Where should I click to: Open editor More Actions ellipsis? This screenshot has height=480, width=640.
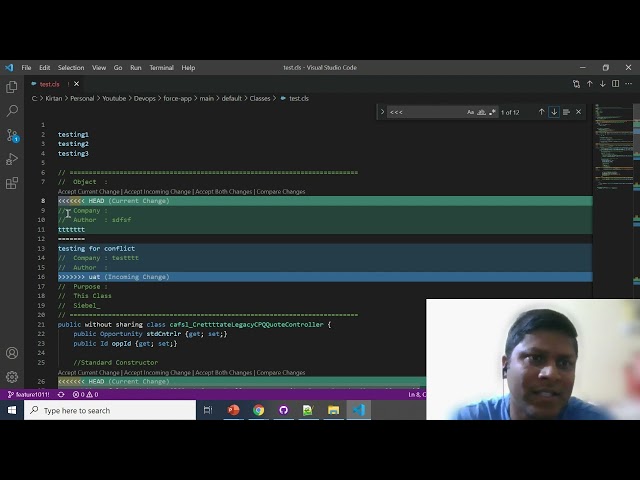click(629, 84)
